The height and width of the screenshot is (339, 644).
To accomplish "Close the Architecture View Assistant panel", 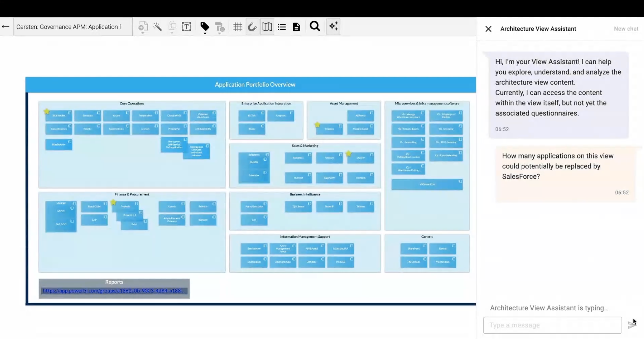I will click(x=488, y=29).
